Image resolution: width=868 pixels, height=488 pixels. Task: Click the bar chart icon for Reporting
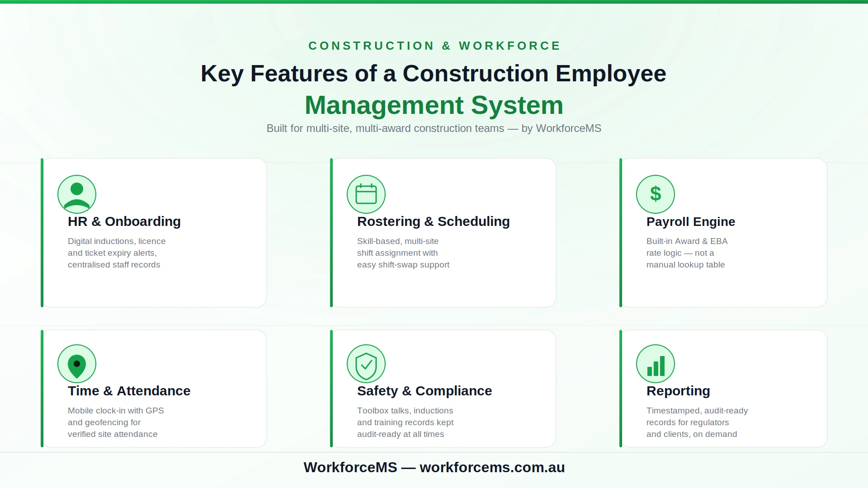656,364
